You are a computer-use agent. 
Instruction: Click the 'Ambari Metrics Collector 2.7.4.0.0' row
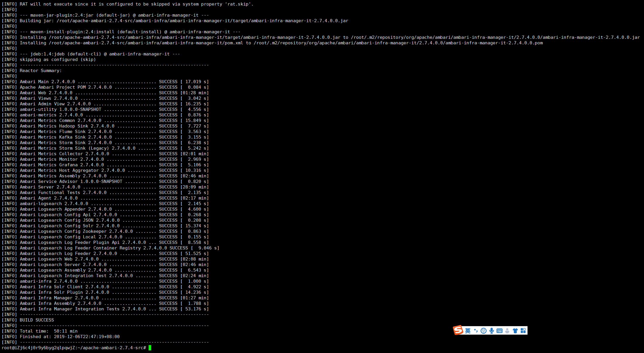(x=105, y=154)
